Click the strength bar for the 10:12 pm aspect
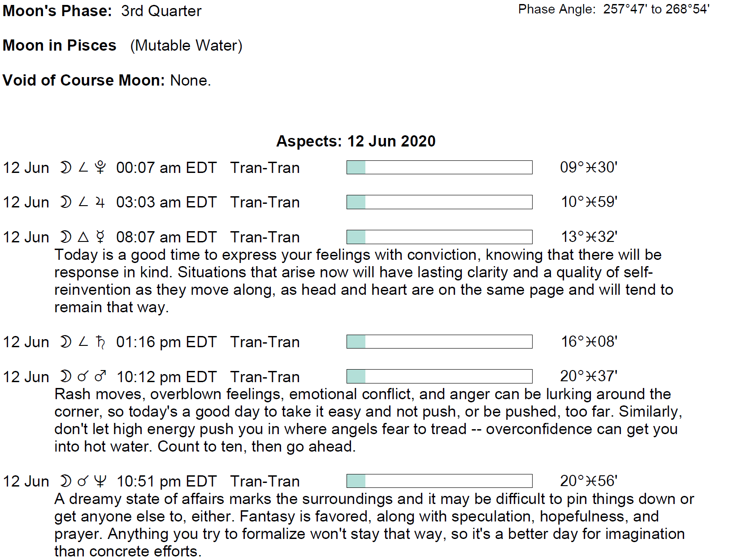The image size is (733, 560). [x=439, y=376]
